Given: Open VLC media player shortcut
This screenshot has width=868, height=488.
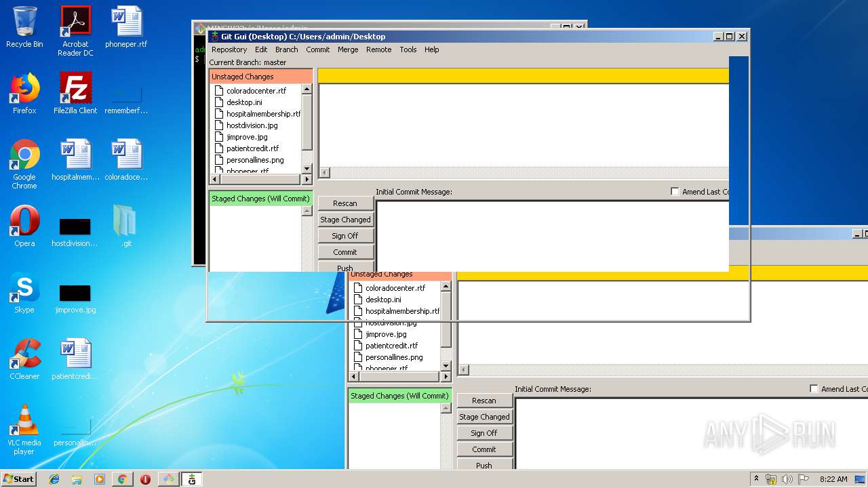Looking at the screenshot, I should (24, 430).
